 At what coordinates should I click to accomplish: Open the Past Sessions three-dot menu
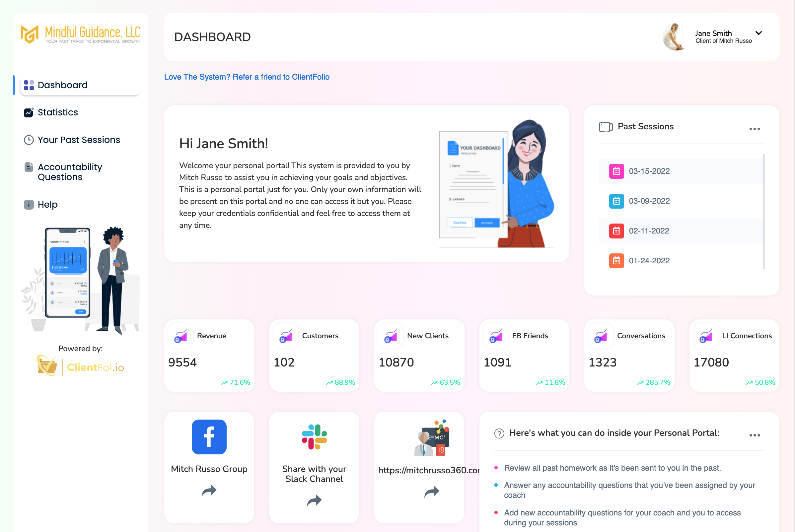(x=754, y=129)
